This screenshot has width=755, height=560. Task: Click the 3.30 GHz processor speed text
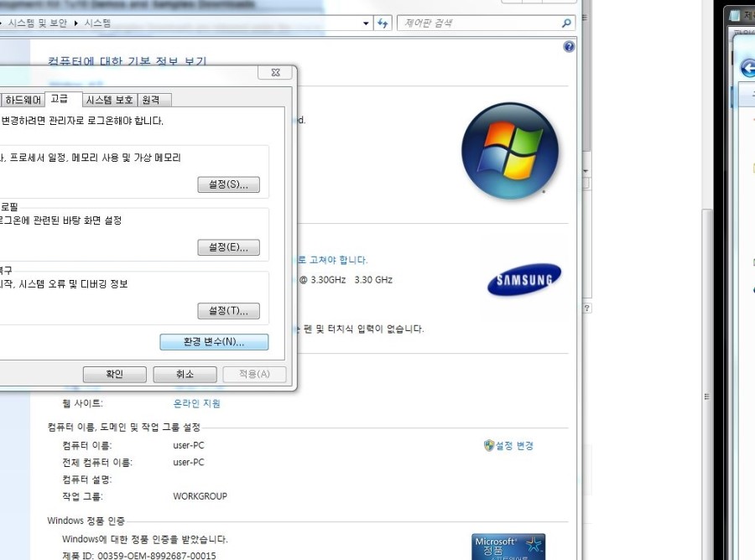(373, 280)
